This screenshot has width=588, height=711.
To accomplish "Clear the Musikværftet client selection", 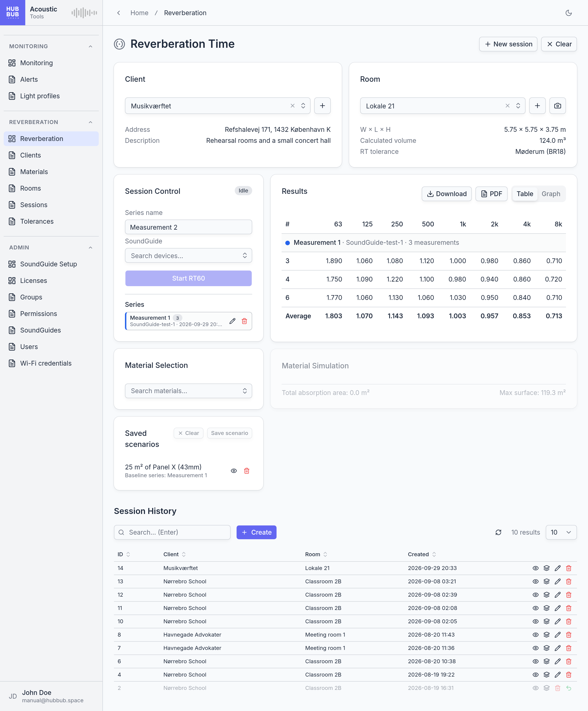I will coord(293,106).
